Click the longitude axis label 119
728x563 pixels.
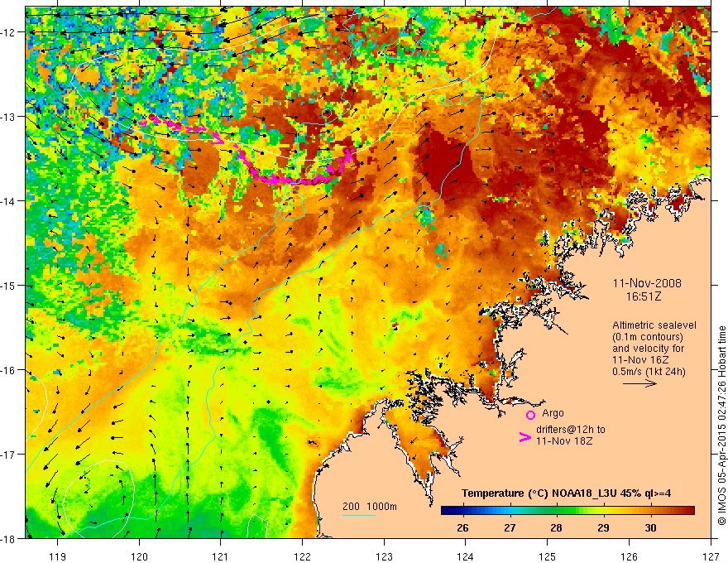(x=58, y=557)
